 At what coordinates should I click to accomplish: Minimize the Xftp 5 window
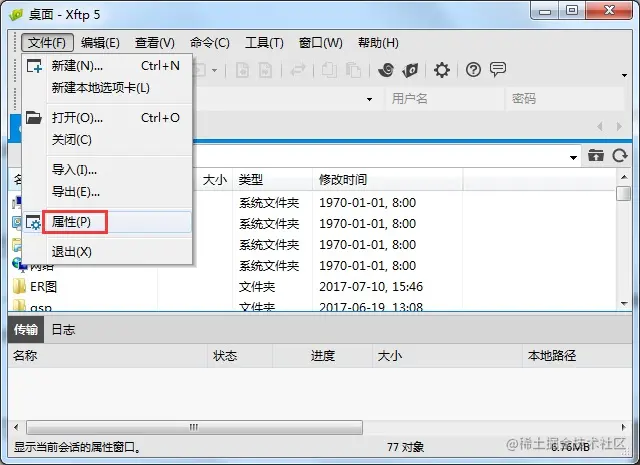[x=545, y=11]
